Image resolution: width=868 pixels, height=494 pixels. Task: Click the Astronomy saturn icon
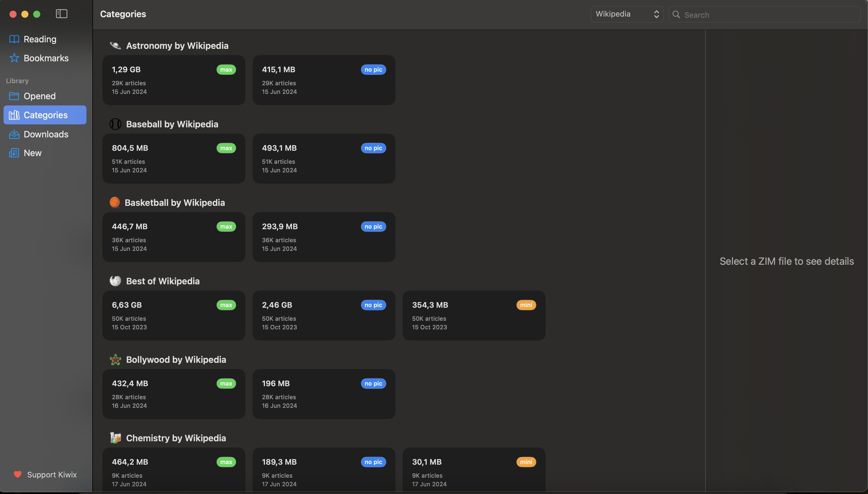click(x=115, y=46)
